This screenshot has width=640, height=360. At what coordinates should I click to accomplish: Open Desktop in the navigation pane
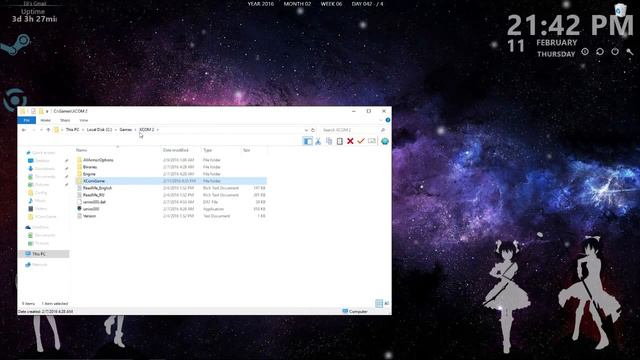pyautogui.click(x=42, y=161)
